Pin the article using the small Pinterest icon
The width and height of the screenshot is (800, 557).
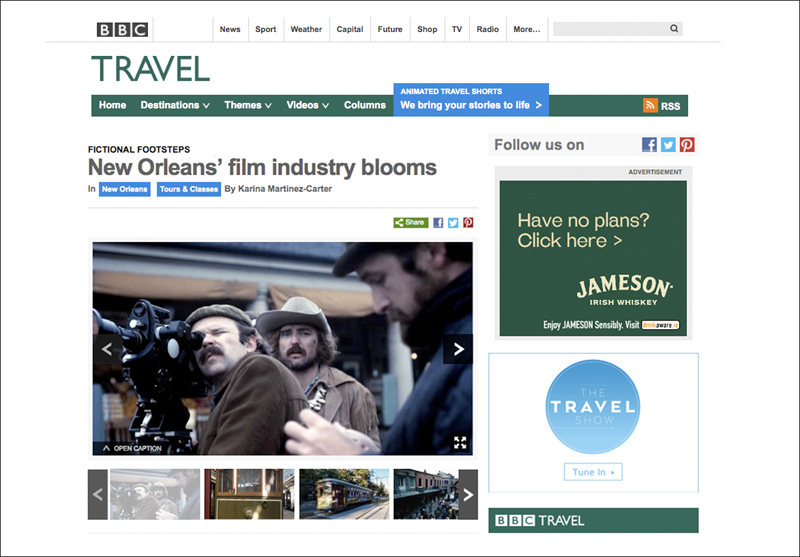[x=468, y=223]
